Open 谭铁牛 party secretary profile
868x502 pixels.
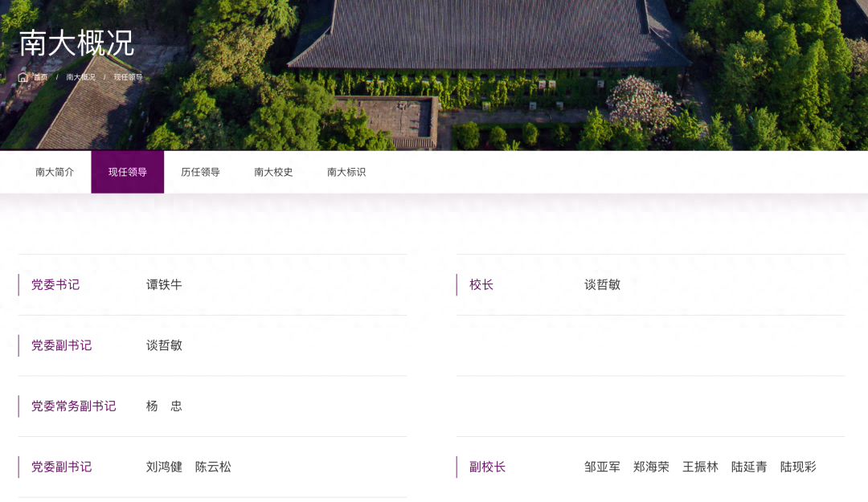(164, 284)
